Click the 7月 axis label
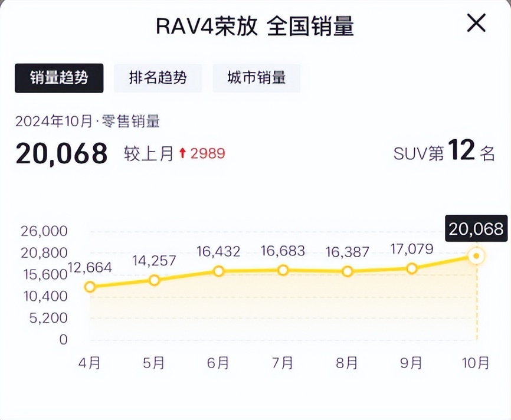The width and height of the screenshot is (511, 420). click(283, 362)
